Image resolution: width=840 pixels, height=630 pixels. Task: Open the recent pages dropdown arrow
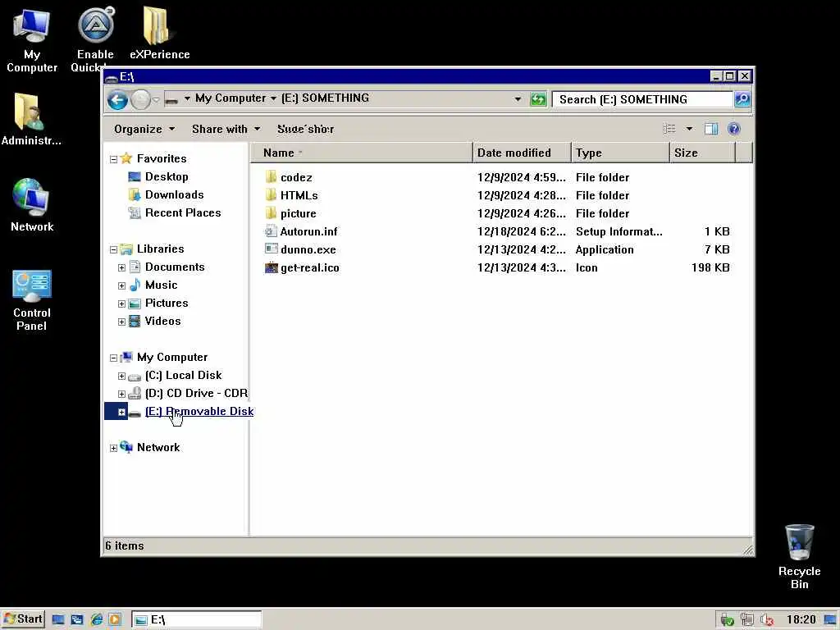point(156,99)
